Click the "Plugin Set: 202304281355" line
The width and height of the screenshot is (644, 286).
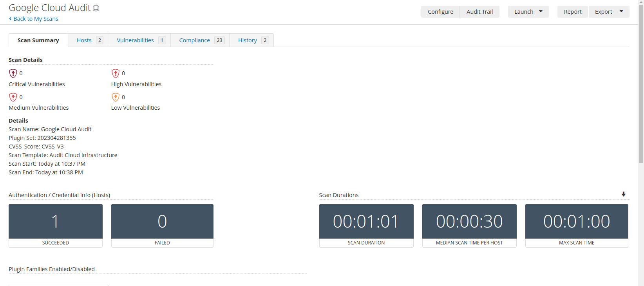42,138
